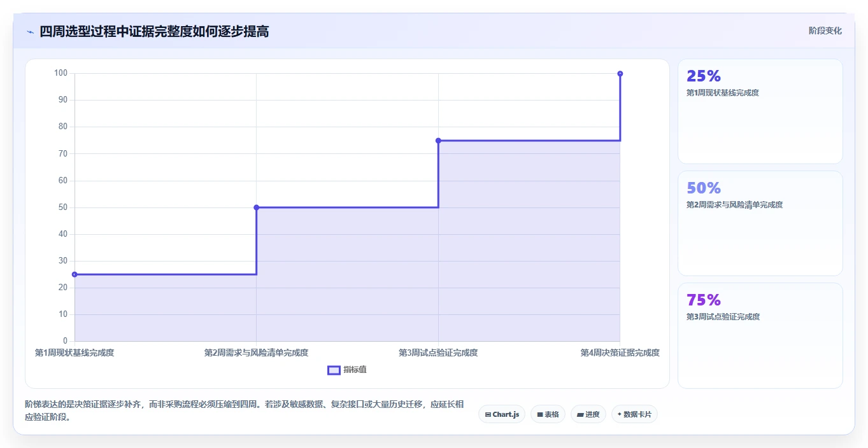Click x-axis label 第1周现状基线完成度

[x=75, y=353]
